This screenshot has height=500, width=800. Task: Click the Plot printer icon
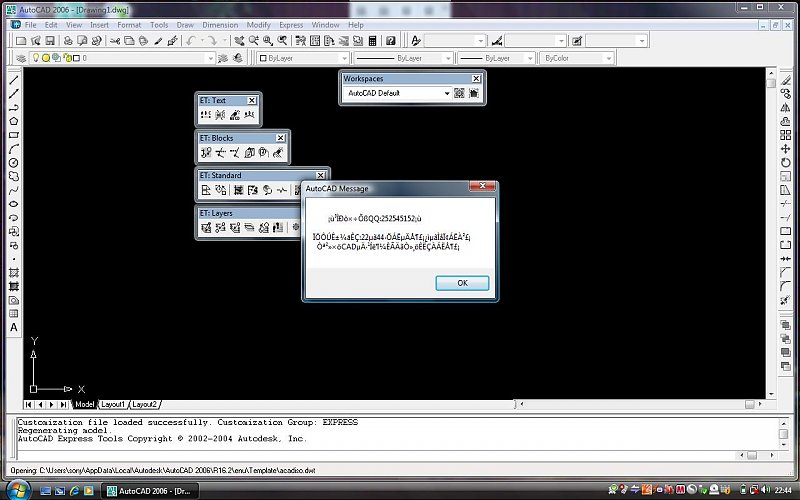68,40
